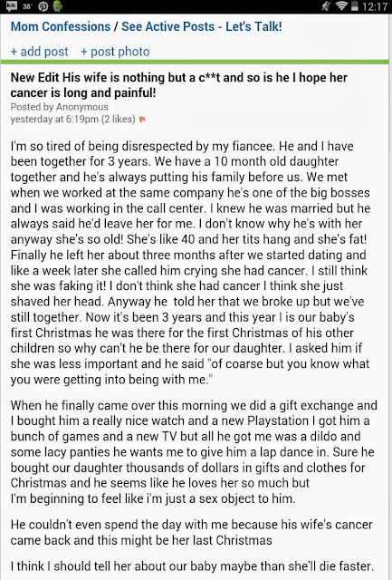The image size is (392, 580).
Task: Open the post title starting with New Edit
Action: 179,85
